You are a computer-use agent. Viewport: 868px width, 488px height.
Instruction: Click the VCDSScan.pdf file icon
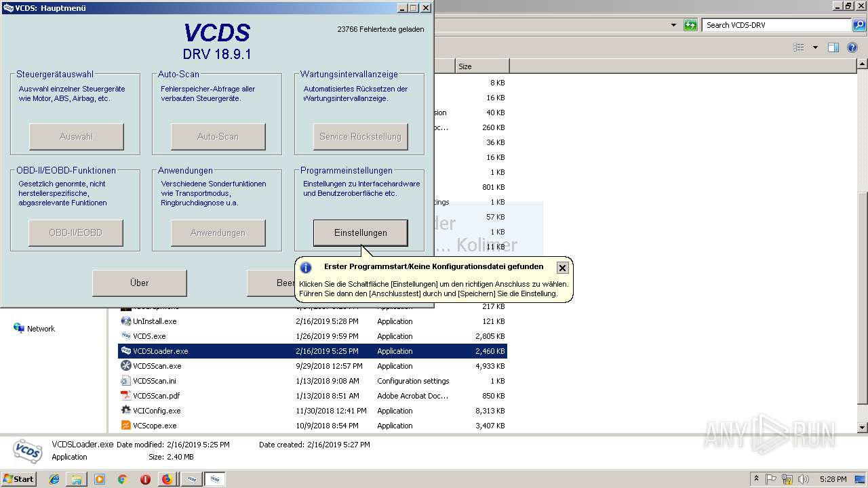pyautogui.click(x=125, y=396)
